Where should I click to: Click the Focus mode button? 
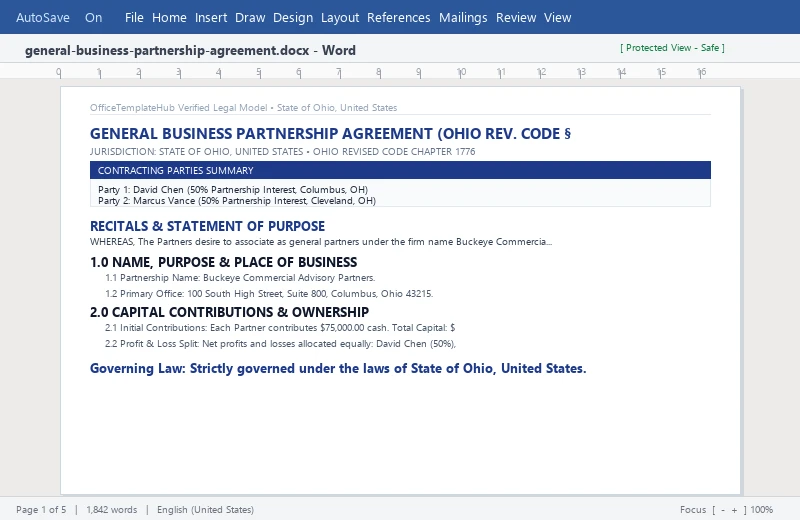click(693, 509)
